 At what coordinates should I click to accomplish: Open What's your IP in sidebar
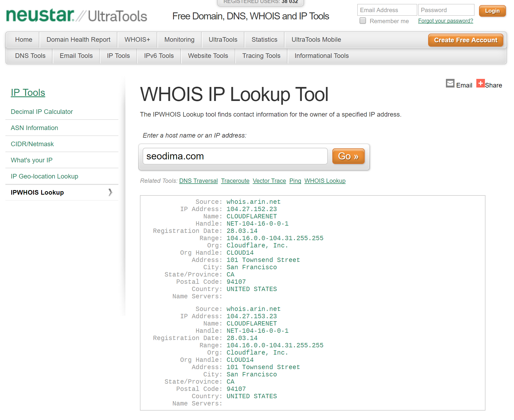pyautogui.click(x=31, y=160)
